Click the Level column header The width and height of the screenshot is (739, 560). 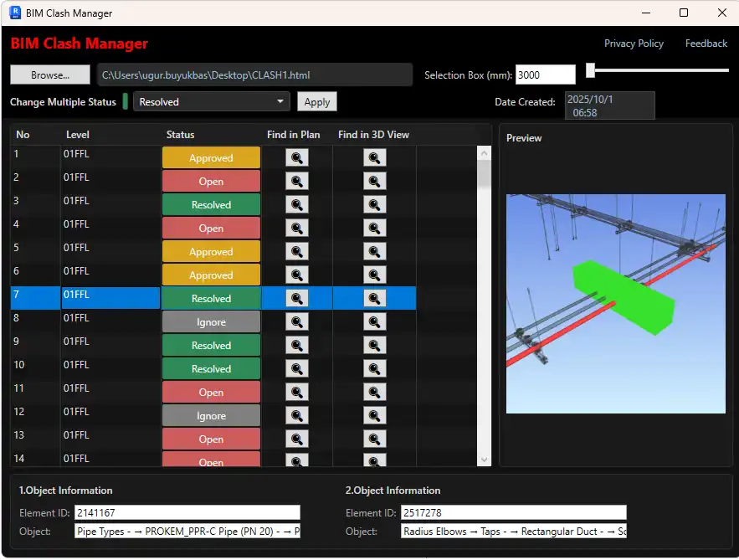(78, 135)
